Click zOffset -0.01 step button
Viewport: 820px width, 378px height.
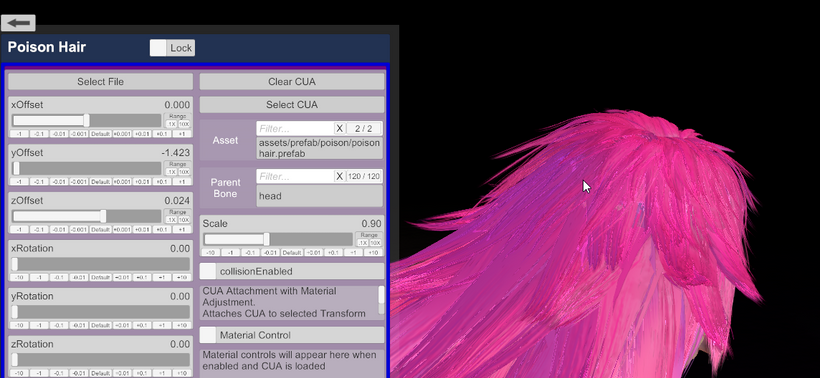(59, 230)
